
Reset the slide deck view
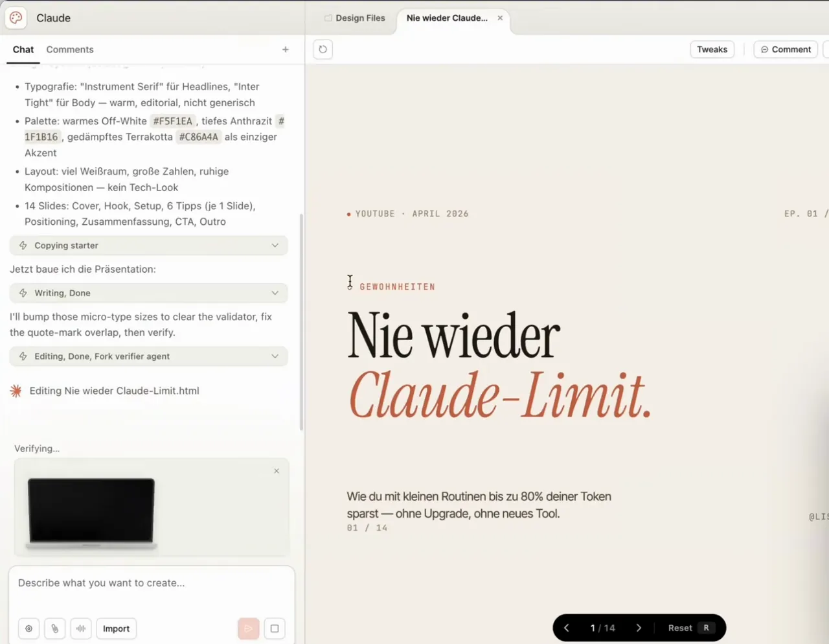[690, 628]
